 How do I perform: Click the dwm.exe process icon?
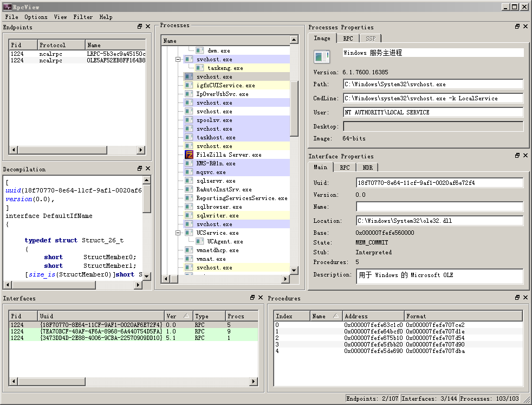coord(199,50)
